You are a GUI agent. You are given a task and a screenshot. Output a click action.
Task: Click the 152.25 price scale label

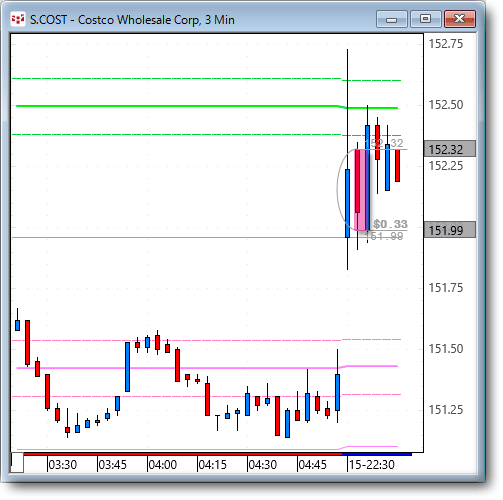(x=446, y=166)
